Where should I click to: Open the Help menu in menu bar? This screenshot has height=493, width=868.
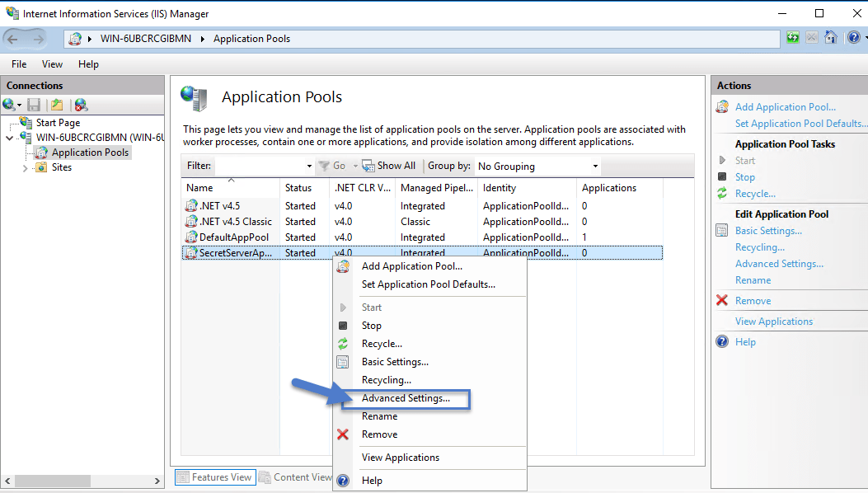(x=88, y=64)
